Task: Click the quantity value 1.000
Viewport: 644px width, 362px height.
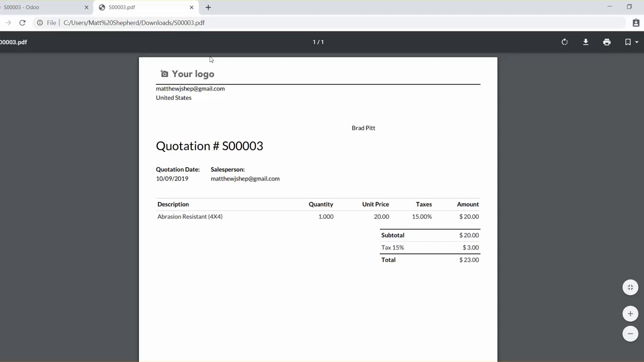Action: click(326, 217)
